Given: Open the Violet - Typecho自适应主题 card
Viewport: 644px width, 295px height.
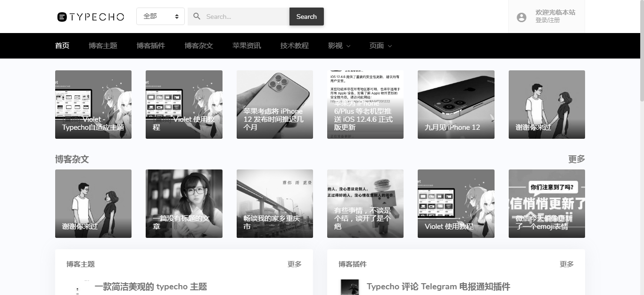Looking at the screenshot, I should (93, 104).
